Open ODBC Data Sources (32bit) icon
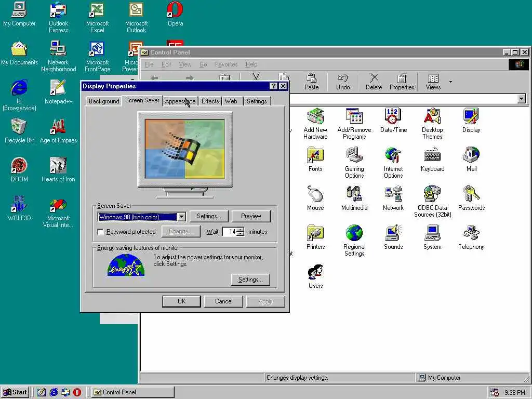Image resolution: width=532 pixels, height=399 pixels. click(432, 202)
